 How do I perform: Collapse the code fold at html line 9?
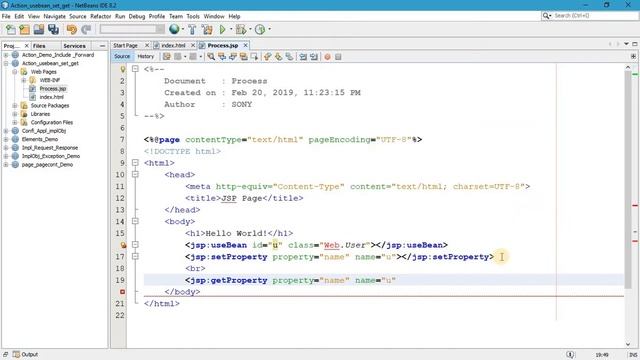tap(135, 163)
